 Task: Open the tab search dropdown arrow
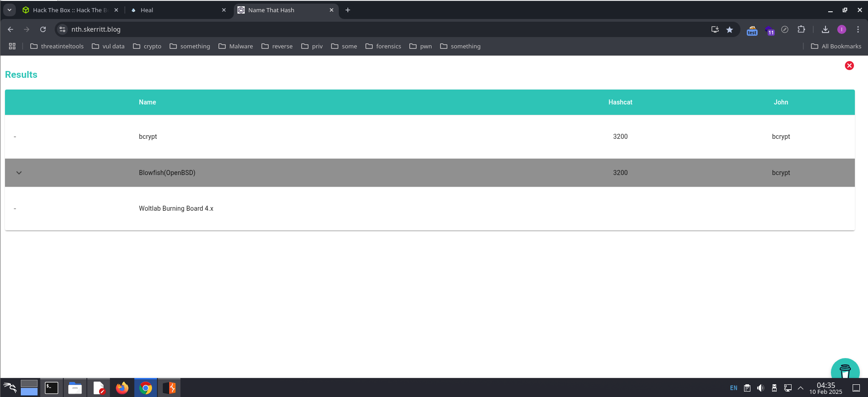9,10
